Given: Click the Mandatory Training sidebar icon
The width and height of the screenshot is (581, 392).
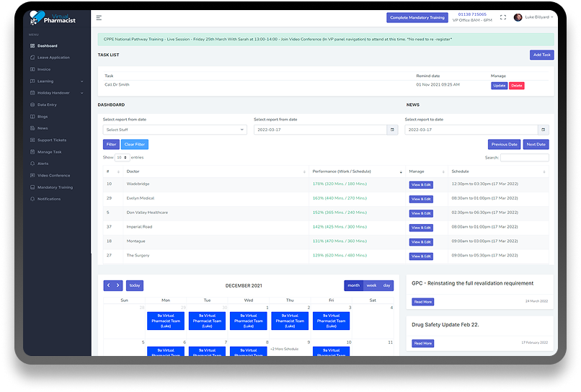Looking at the screenshot, I should (x=32, y=187).
